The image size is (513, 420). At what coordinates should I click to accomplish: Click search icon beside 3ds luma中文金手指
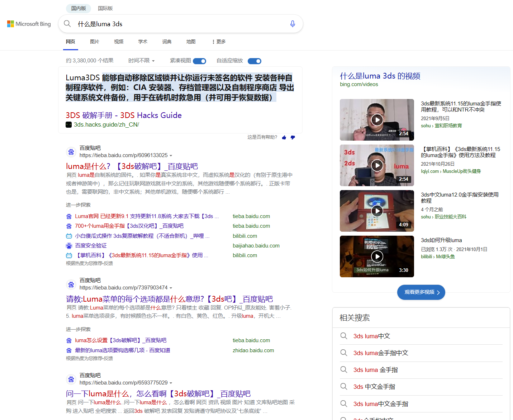(344, 404)
